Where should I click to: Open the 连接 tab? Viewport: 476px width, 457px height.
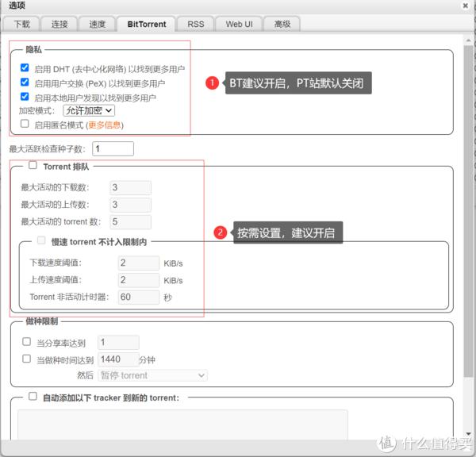pyautogui.click(x=59, y=24)
